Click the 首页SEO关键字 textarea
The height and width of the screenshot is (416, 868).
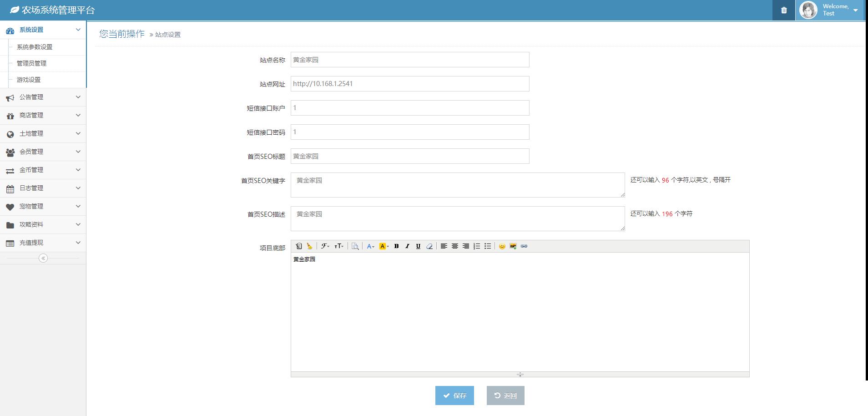tap(458, 185)
